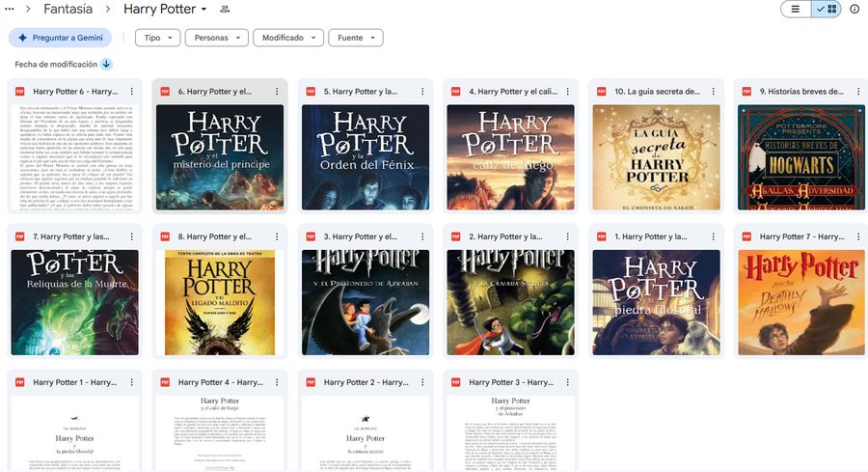868x472 pixels.
Task: Select the Reliquias de la Muerte thumbnail
Action: [x=74, y=302]
